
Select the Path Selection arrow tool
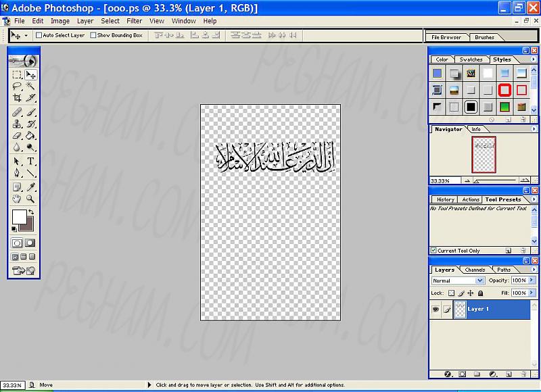point(17,161)
